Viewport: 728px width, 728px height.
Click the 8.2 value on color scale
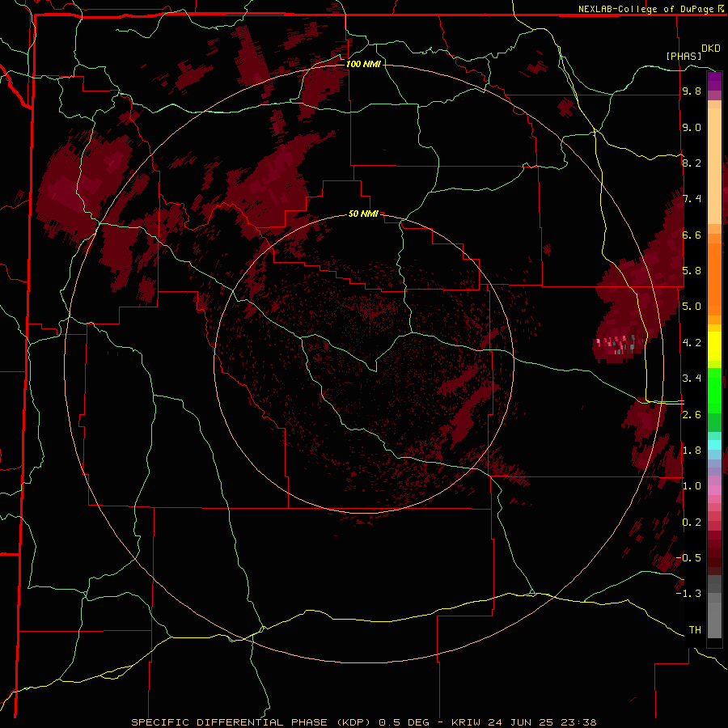click(x=692, y=163)
